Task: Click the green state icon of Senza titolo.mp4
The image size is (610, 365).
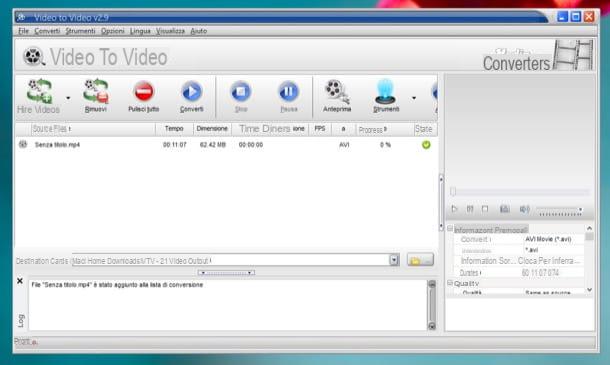Action: (x=426, y=145)
